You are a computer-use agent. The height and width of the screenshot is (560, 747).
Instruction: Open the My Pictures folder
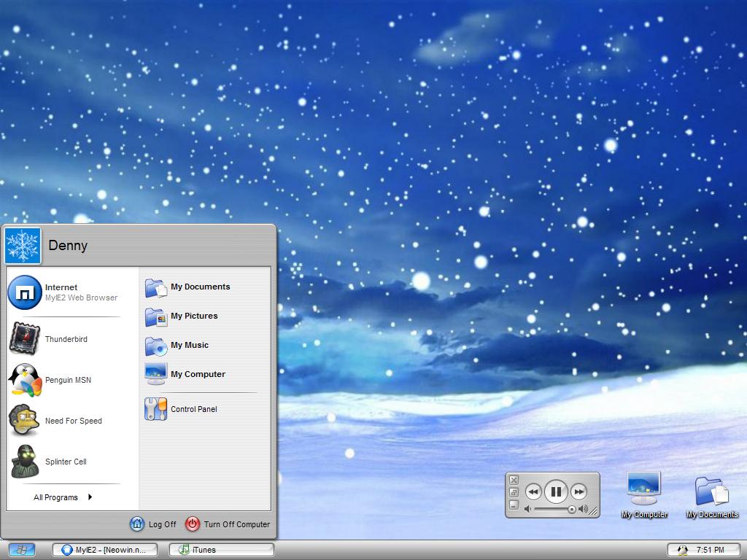tap(193, 316)
